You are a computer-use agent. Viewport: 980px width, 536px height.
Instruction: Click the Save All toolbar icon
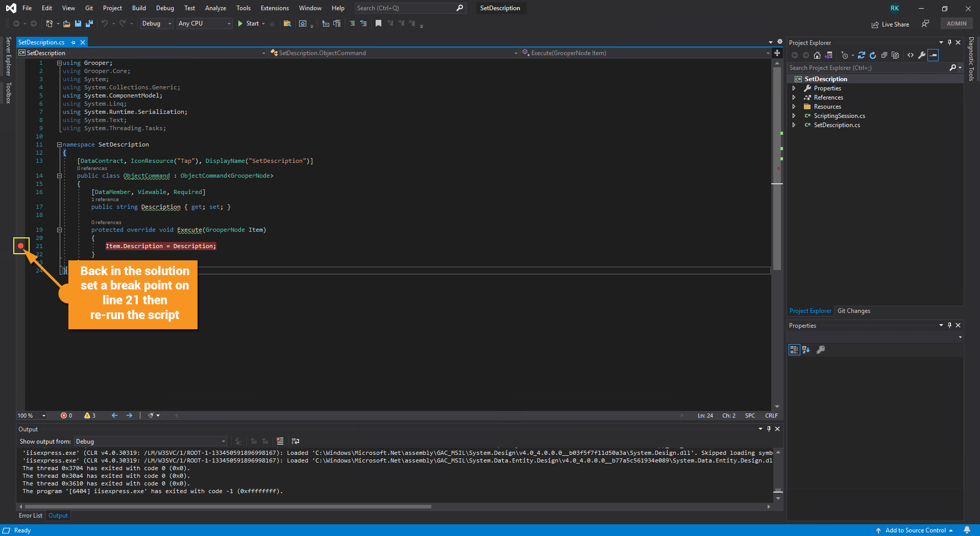[89, 23]
